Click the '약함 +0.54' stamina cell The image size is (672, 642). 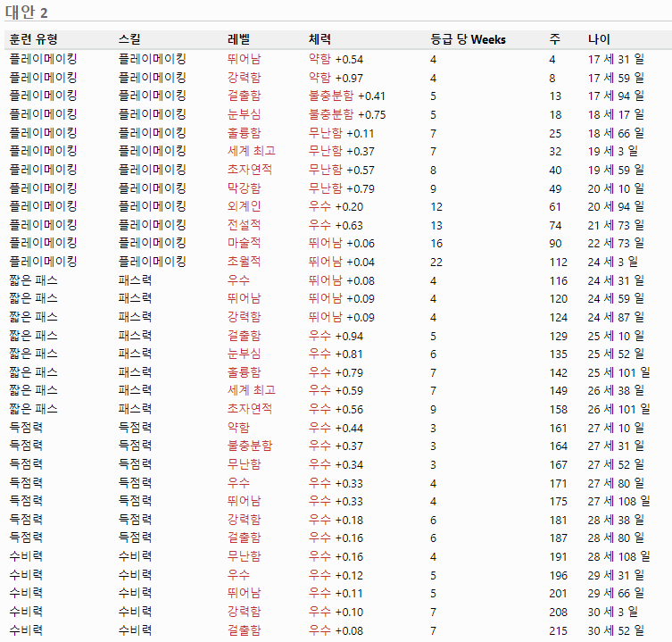tap(336, 59)
